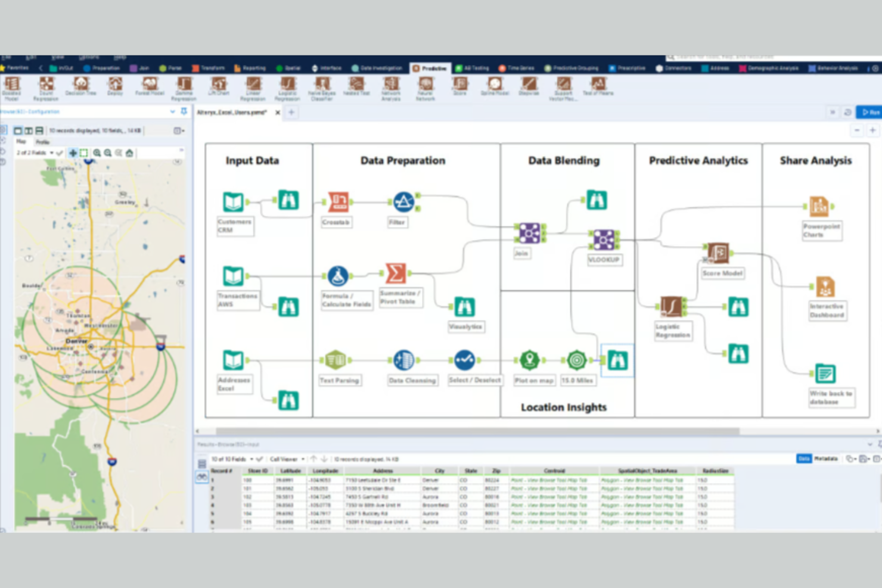Click the Join tool node
The image size is (882, 588).
tap(529, 233)
